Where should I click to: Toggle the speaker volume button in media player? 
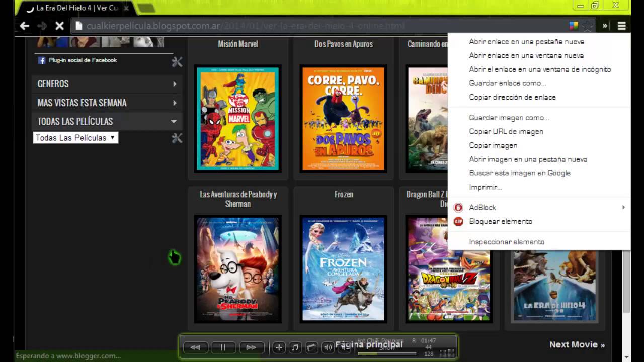click(328, 347)
